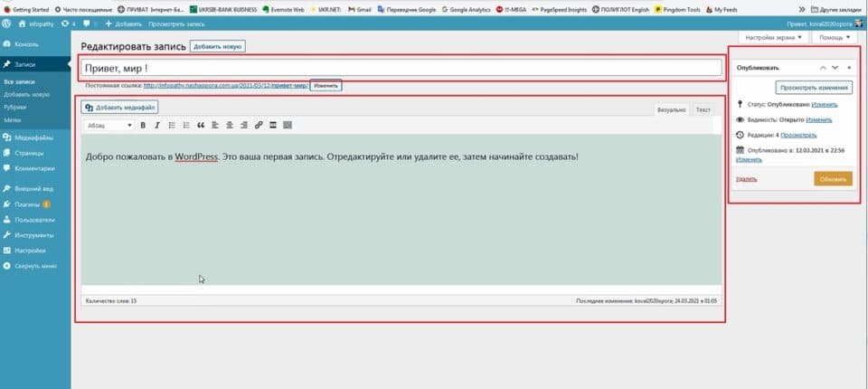Image resolution: width=868 pixels, height=389 pixels.
Task: Insert the Read More tag
Action: (273, 125)
